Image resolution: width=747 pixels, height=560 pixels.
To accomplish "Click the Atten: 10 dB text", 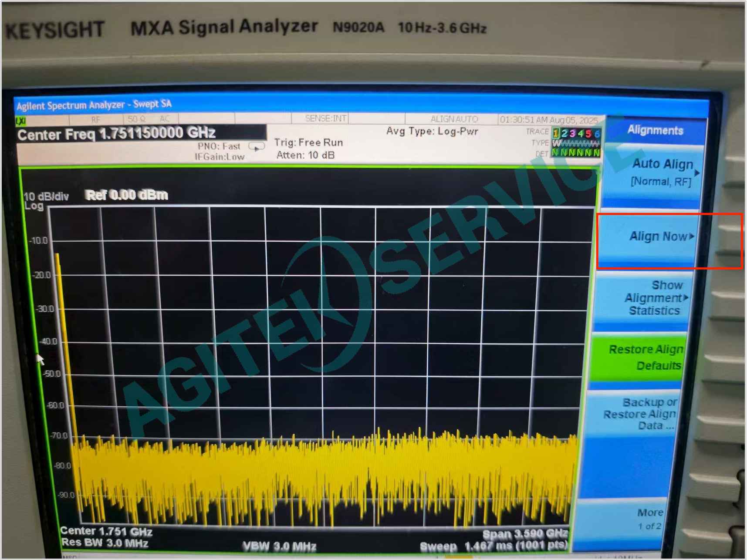I will tap(305, 155).
